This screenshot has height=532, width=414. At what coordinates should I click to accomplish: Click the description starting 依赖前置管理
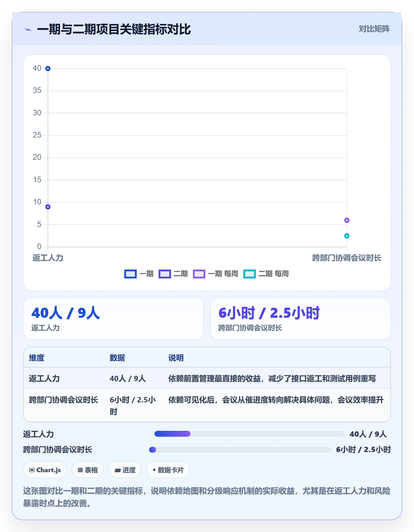272,378
